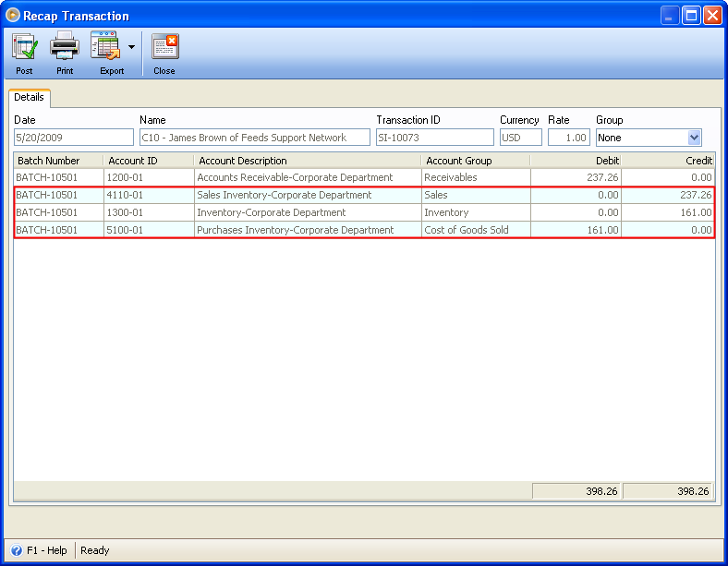Click the Batch Number column header
Image resolution: width=728 pixels, height=566 pixels.
coord(58,161)
